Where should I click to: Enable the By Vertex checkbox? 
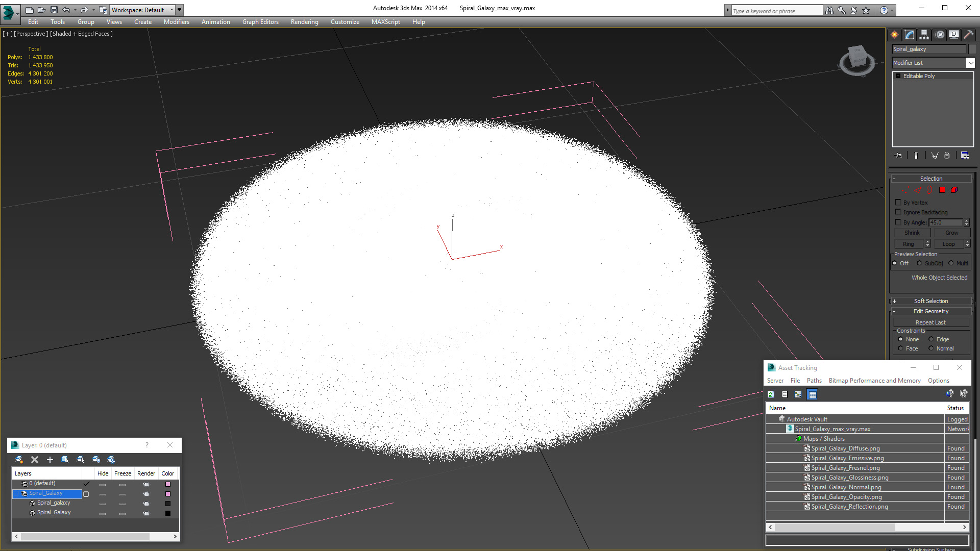point(898,203)
